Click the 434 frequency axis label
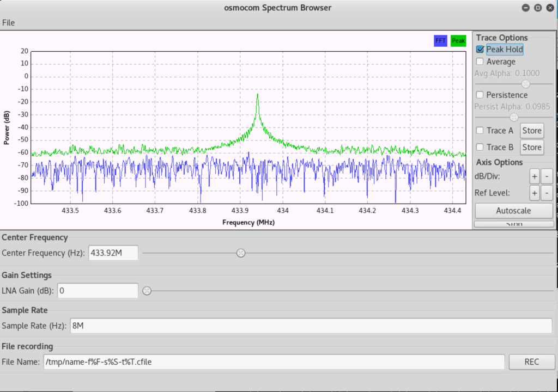This screenshot has width=558, height=392. 283,211
